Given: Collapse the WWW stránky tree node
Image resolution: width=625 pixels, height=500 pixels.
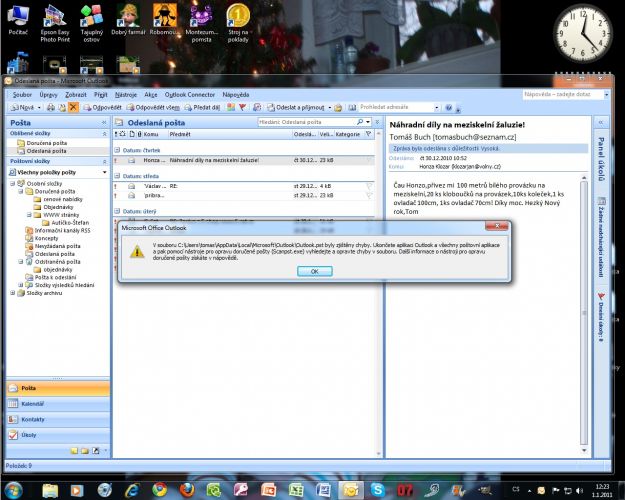Looking at the screenshot, I should (x=29, y=215).
